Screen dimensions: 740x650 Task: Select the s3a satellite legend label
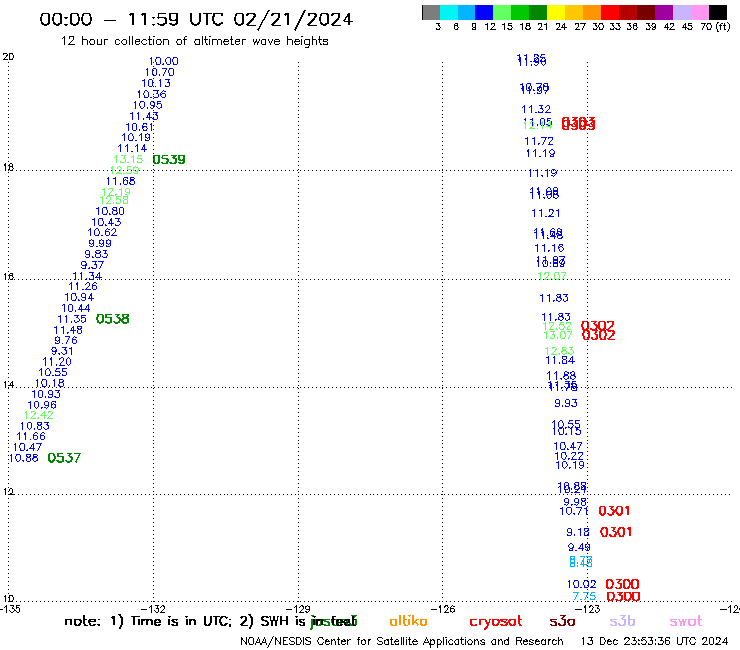563,621
